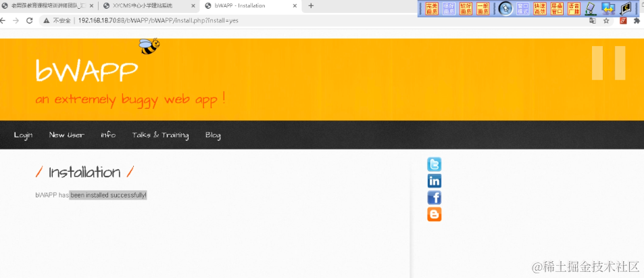Open the Blog menu item
The height and width of the screenshot is (278, 644).
[213, 135]
